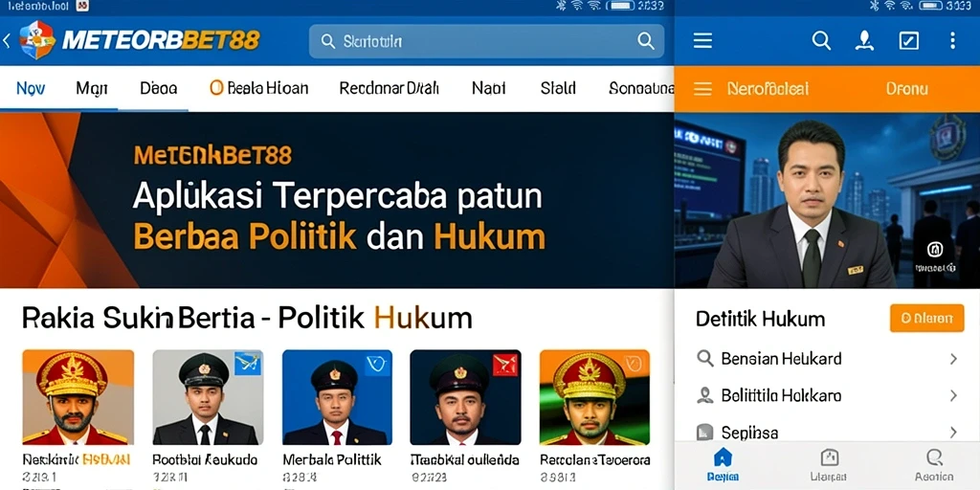Tap the Llarpar icon in bottom navigation
The height and width of the screenshot is (490, 980).
[829, 457]
